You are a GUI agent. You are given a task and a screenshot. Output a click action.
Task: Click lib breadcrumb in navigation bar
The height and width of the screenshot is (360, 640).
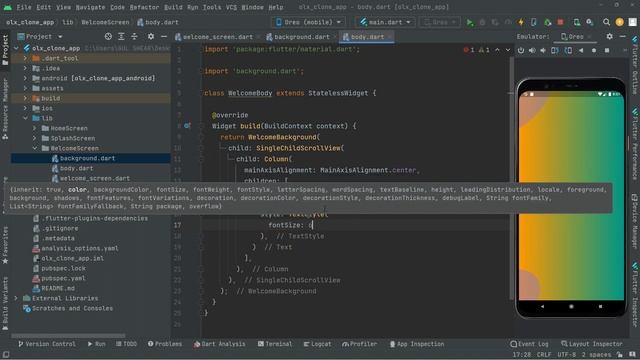[68, 22]
